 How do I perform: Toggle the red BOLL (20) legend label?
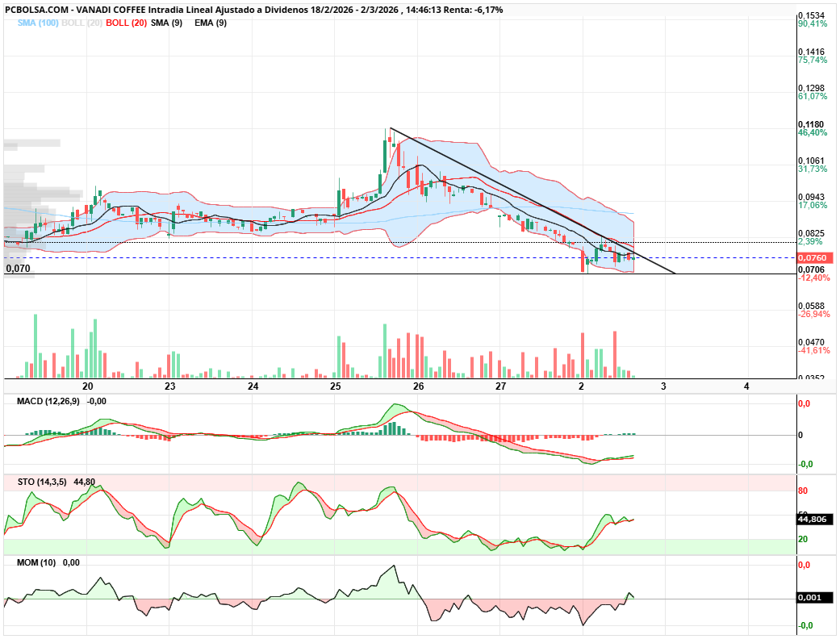(x=126, y=23)
